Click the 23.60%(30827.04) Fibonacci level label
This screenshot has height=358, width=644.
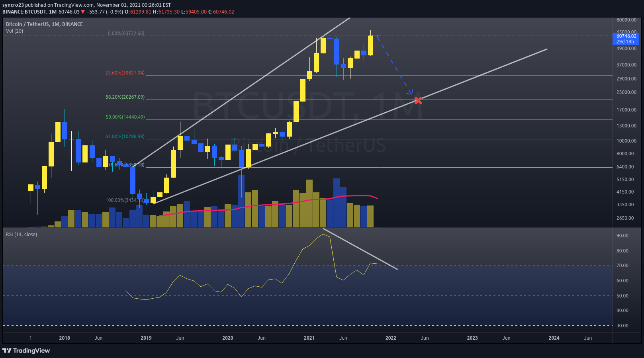coord(125,73)
